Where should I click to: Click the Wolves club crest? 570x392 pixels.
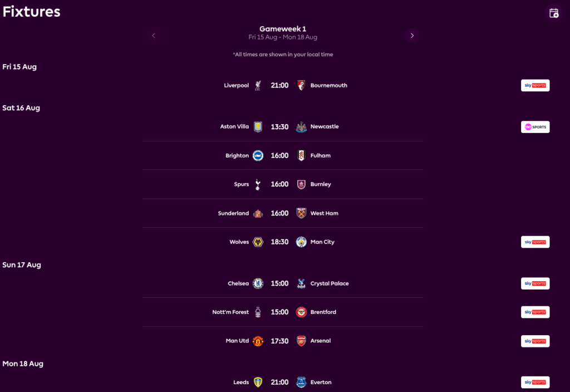click(258, 242)
